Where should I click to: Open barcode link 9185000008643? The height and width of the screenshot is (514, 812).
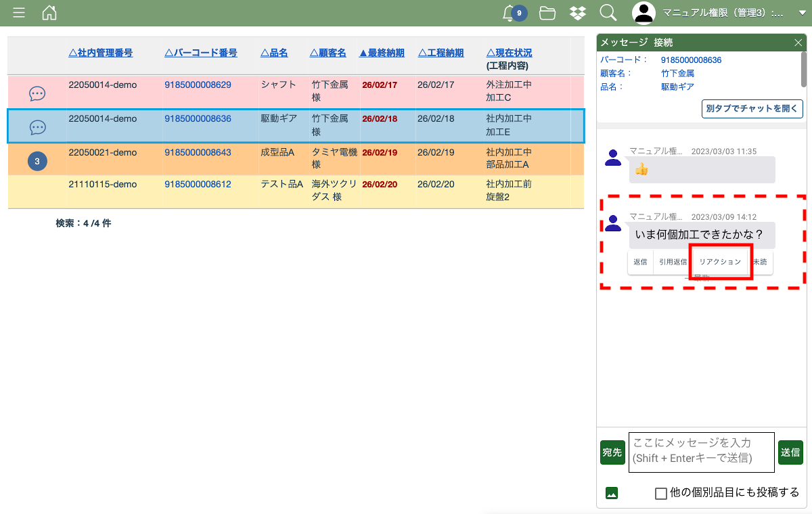[x=198, y=153]
